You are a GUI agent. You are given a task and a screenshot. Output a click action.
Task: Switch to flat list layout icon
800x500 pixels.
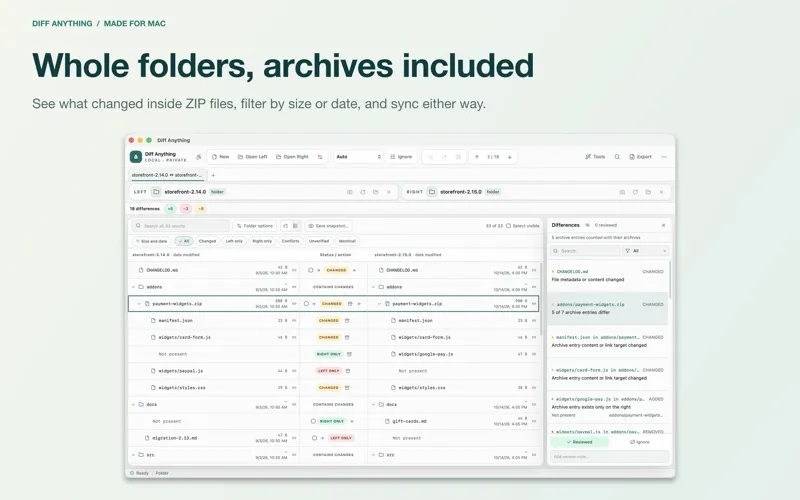click(x=295, y=226)
